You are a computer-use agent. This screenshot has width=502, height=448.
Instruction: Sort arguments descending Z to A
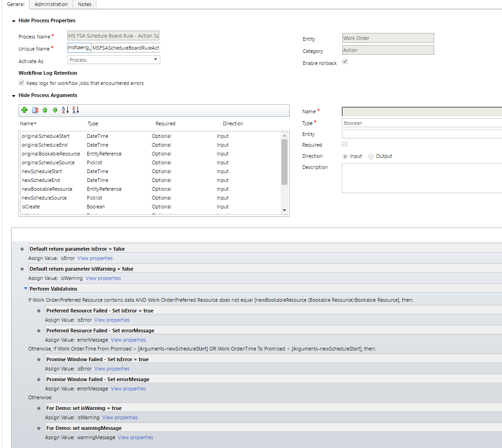tap(75, 110)
